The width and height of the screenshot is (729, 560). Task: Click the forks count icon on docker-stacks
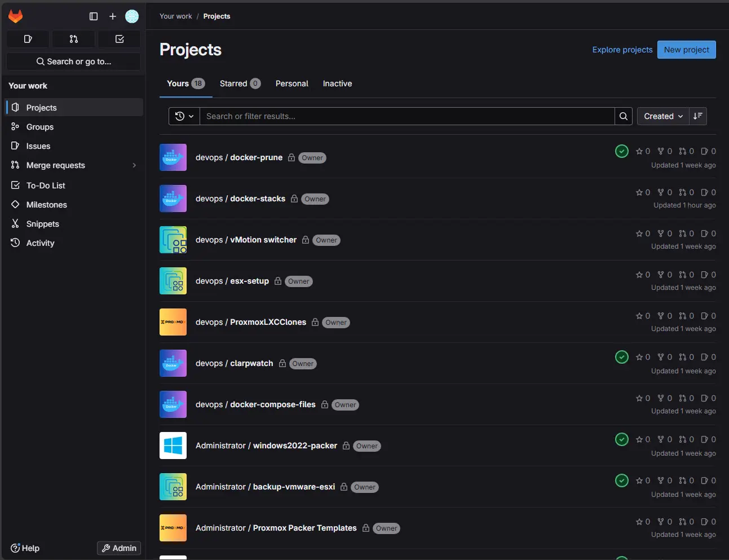coord(661,192)
